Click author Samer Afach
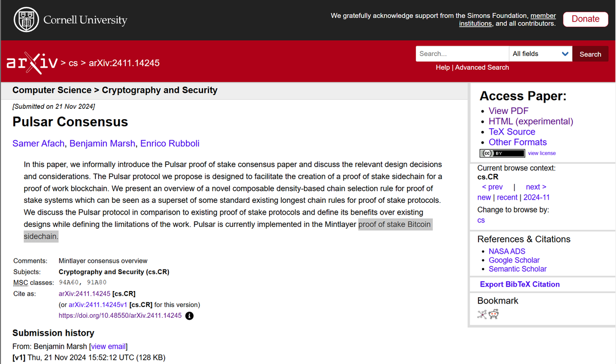The width and height of the screenshot is (616, 364). [38, 143]
